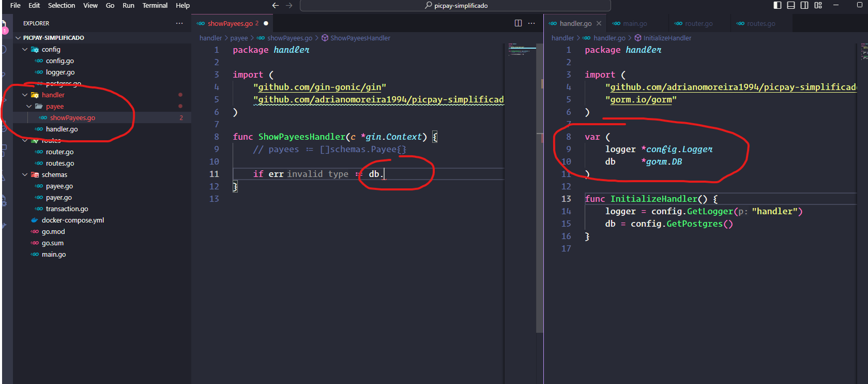The width and height of the screenshot is (868, 384).
Task: Toggle the primary side bar layout icon
Action: pyautogui.click(x=778, y=5)
